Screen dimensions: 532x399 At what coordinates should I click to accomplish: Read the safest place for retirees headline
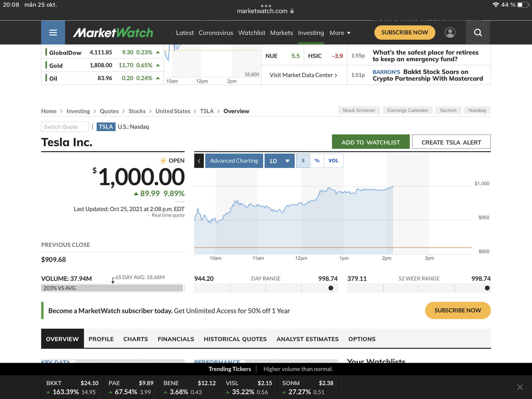pos(426,56)
